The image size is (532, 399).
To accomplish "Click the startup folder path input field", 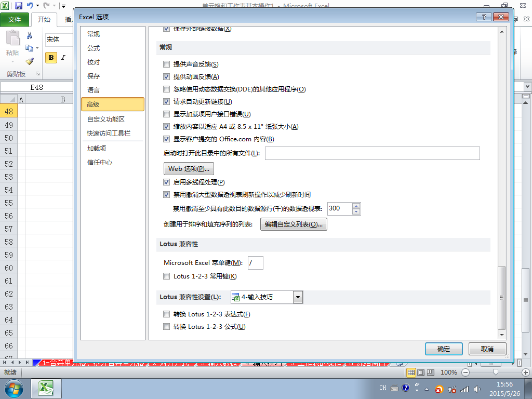I will [372, 153].
